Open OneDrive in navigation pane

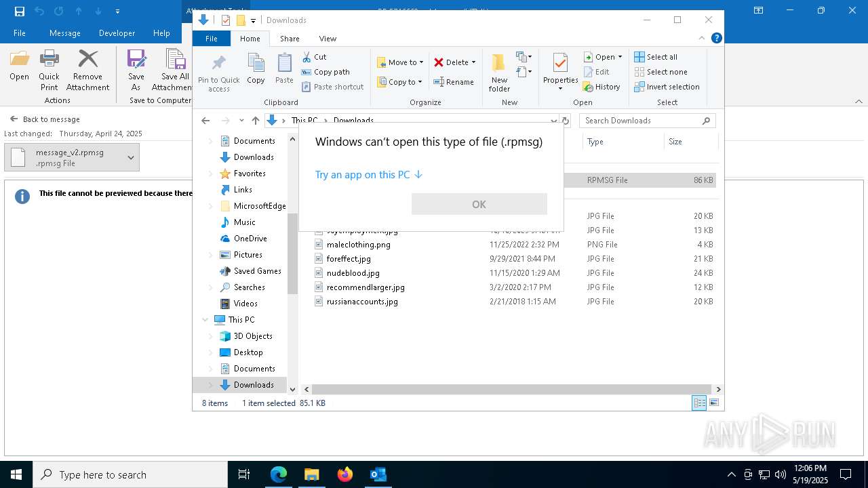(x=250, y=239)
